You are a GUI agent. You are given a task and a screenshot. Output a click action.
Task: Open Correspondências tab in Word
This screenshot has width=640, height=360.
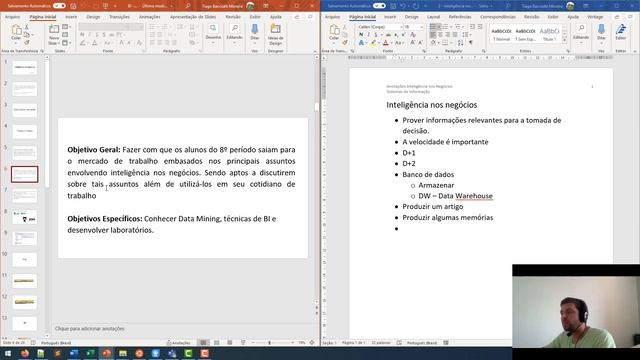[498, 17]
